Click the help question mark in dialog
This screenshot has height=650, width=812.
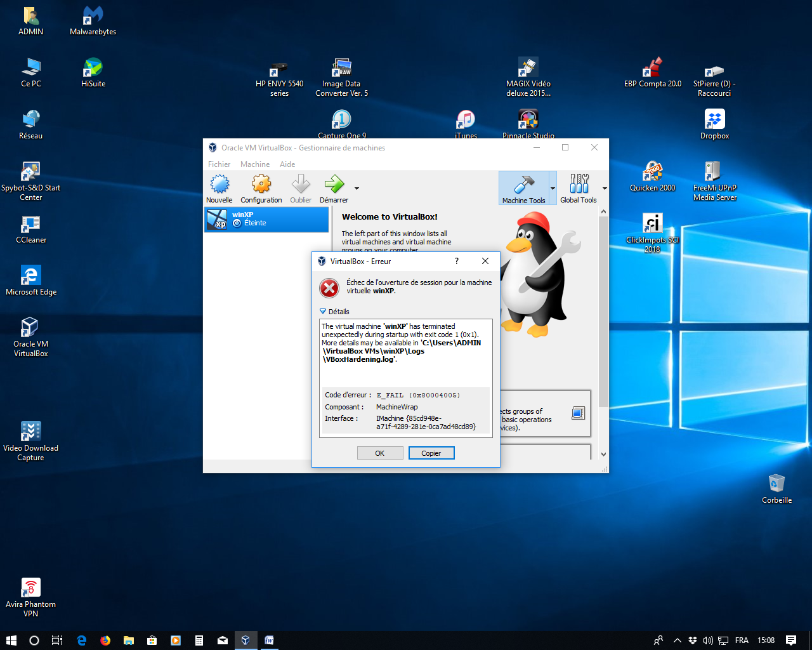point(457,261)
